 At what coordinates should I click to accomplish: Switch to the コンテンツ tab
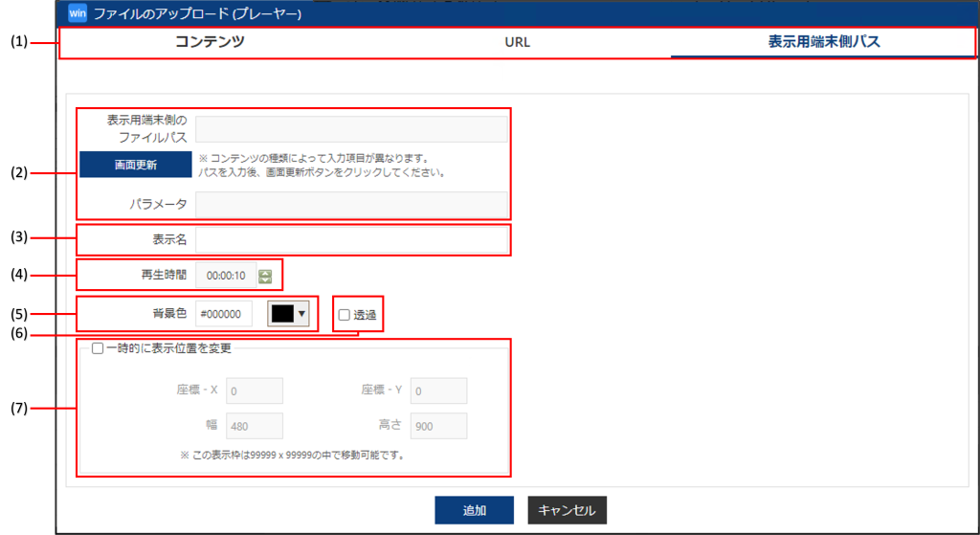[209, 42]
